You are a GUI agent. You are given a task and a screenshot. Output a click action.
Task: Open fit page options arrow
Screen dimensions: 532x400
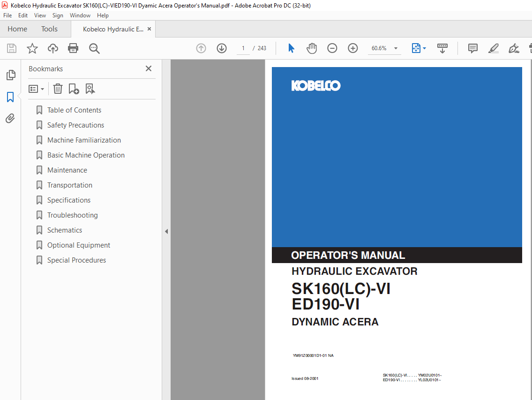tap(425, 48)
